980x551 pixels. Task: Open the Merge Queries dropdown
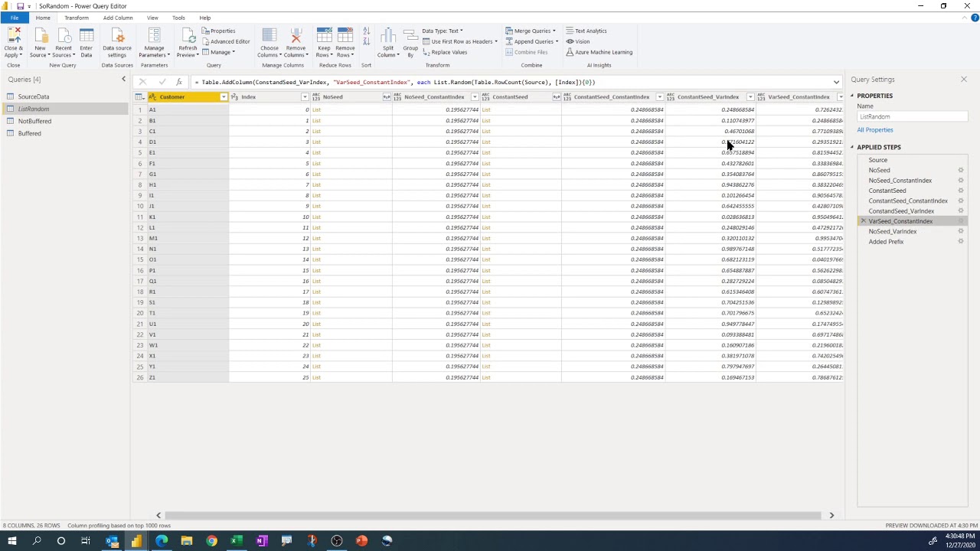coord(531,31)
